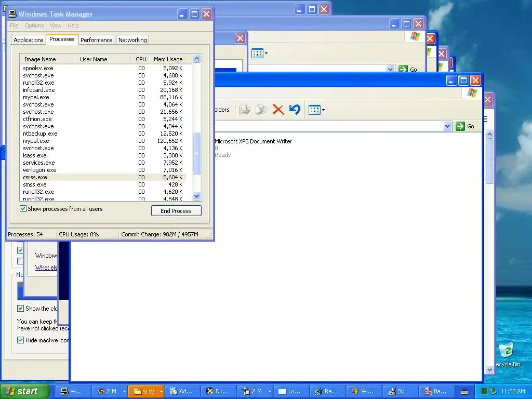Select the smss.exe process row

(x=103, y=184)
